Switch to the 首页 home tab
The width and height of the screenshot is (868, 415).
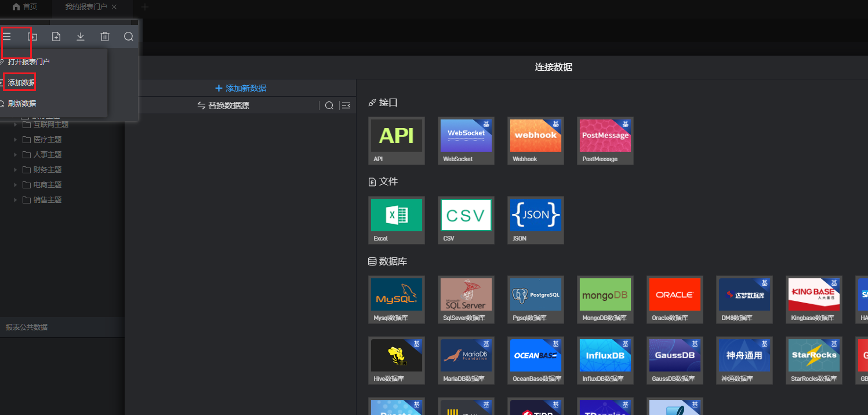tap(25, 7)
